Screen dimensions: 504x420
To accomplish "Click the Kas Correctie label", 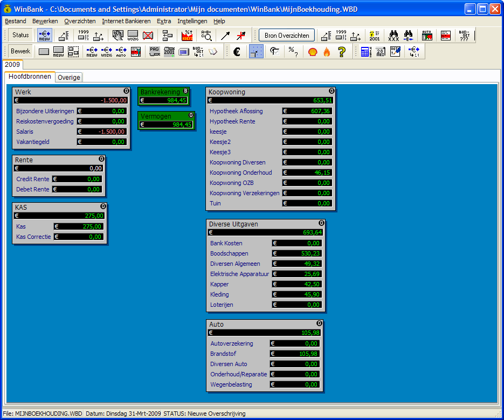I will [x=33, y=237].
